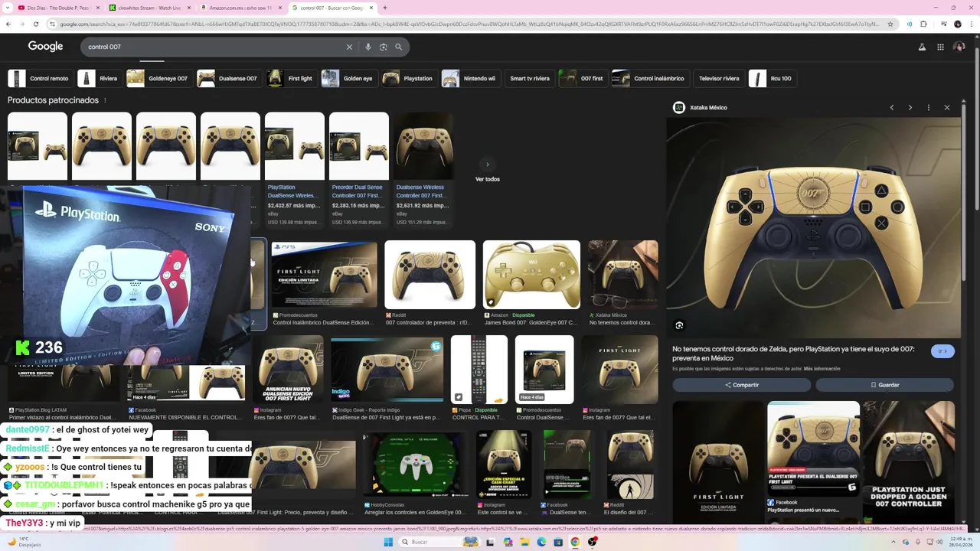Filter results by Playstation chip

[x=409, y=78]
